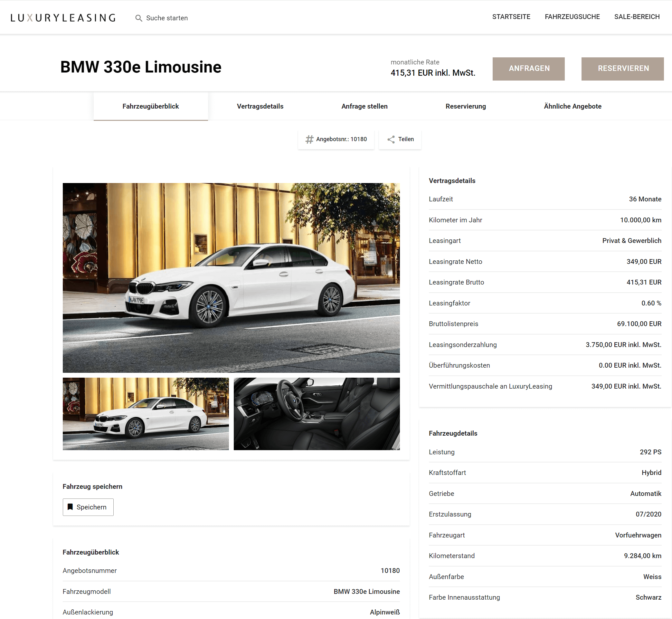The width and height of the screenshot is (672, 619).
Task: Click the '10.000,00 km' value
Action: 640,220
